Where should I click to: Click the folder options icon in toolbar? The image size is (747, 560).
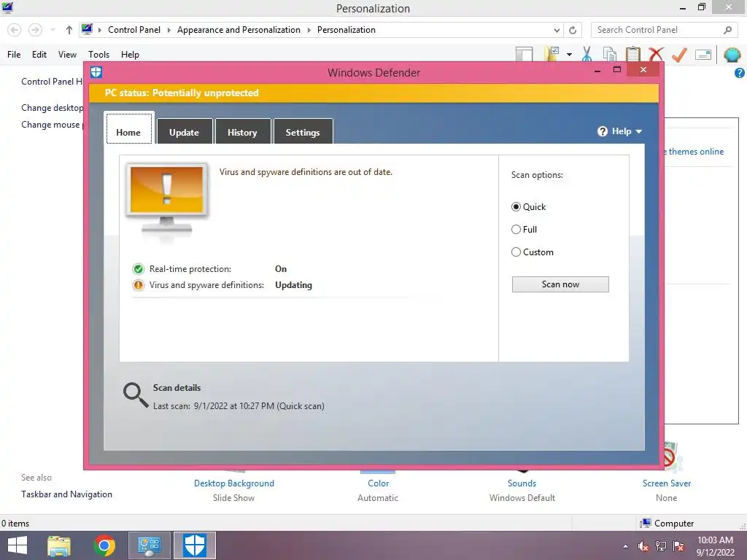551,54
